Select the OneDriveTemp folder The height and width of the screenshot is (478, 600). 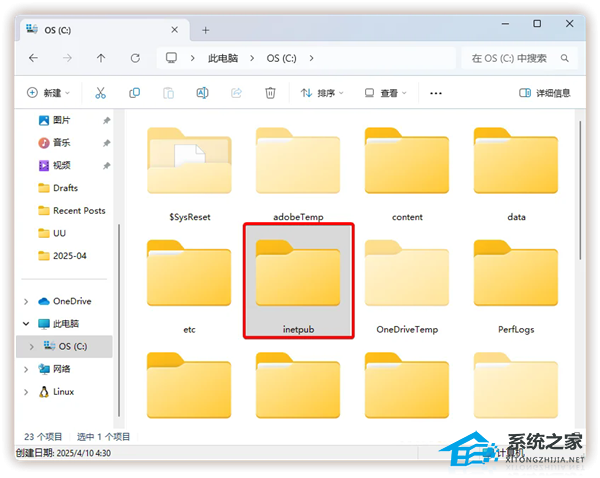tap(407, 287)
